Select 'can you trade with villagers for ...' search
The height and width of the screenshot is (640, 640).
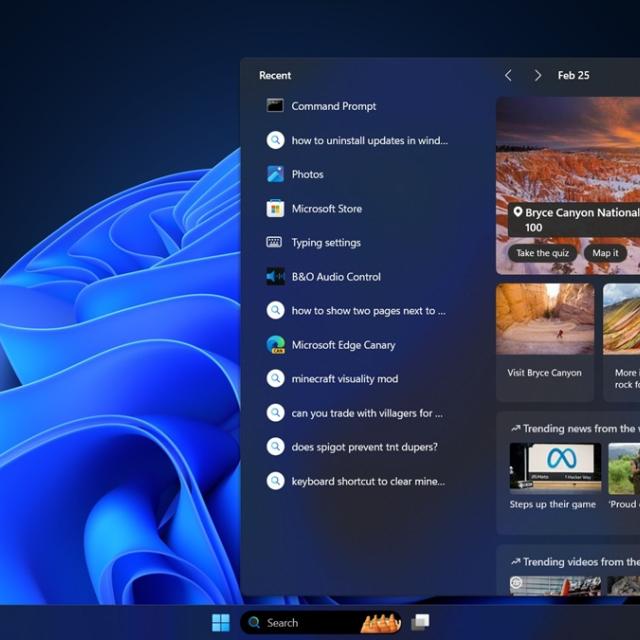(367, 413)
